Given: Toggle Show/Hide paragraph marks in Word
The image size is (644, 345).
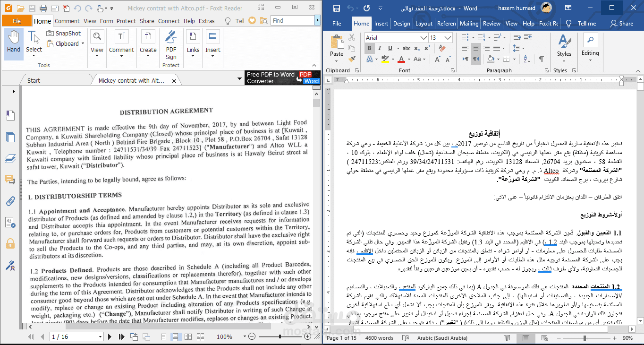Looking at the screenshot, I should [541, 59].
